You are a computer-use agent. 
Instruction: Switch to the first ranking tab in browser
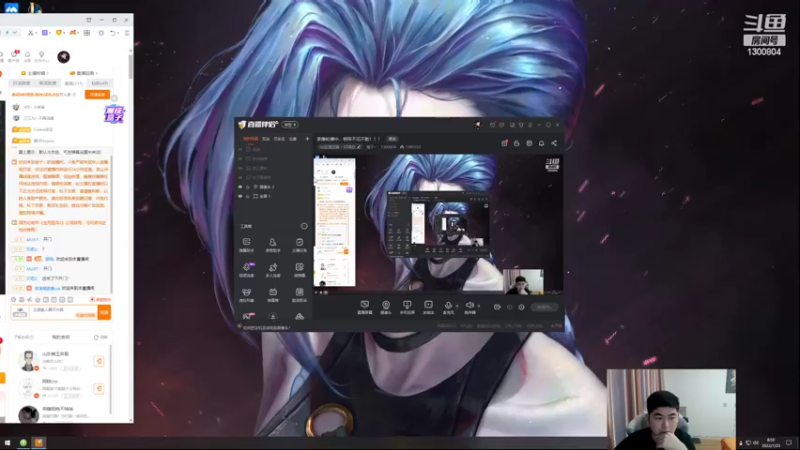(22, 83)
